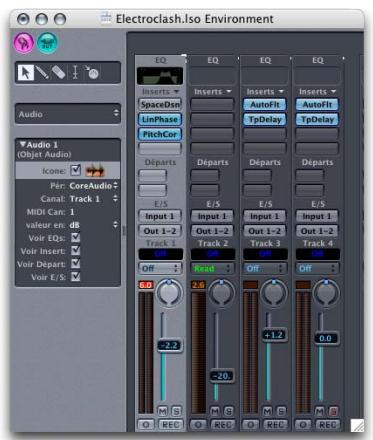Image resolution: width=373 pixels, height=440 pixels.
Task: Select the MIDI Thru tool
Action: [92, 72]
